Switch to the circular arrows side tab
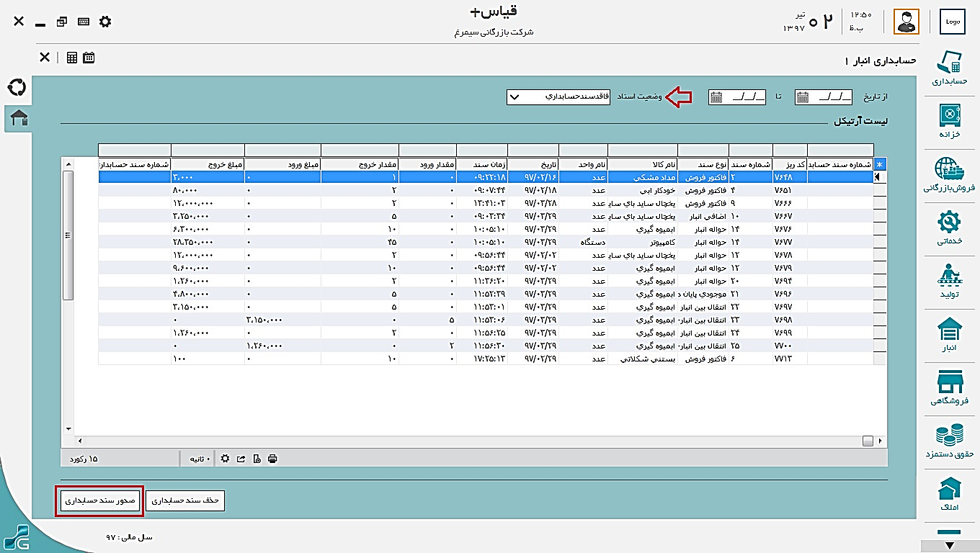The width and height of the screenshot is (980, 553). (x=17, y=88)
